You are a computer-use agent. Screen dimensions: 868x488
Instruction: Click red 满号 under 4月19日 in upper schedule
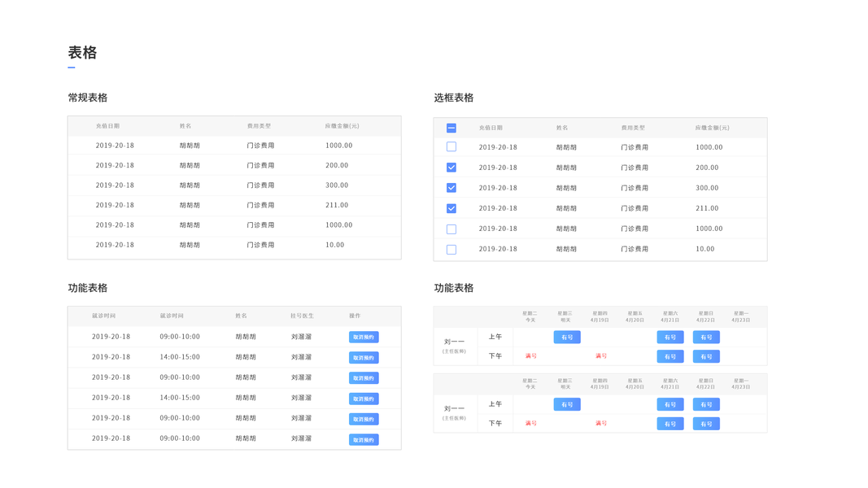pyautogui.click(x=600, y=355)
